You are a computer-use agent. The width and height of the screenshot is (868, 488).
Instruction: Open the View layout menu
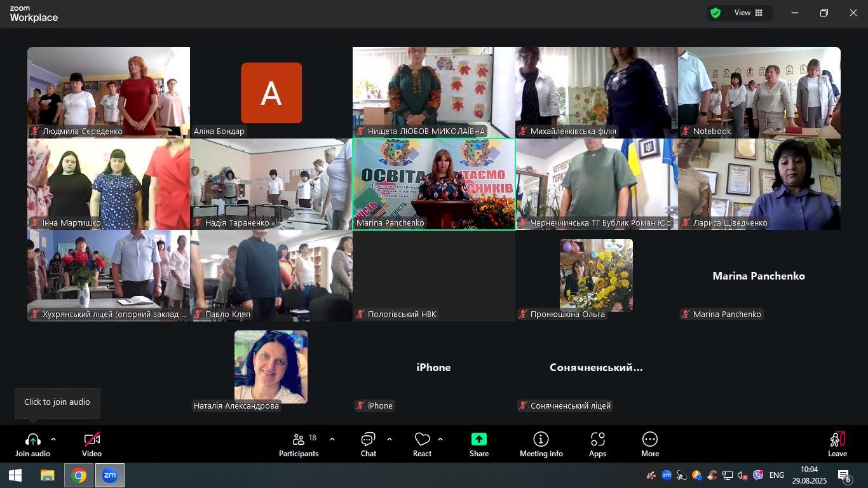click(x=749, y=13)
